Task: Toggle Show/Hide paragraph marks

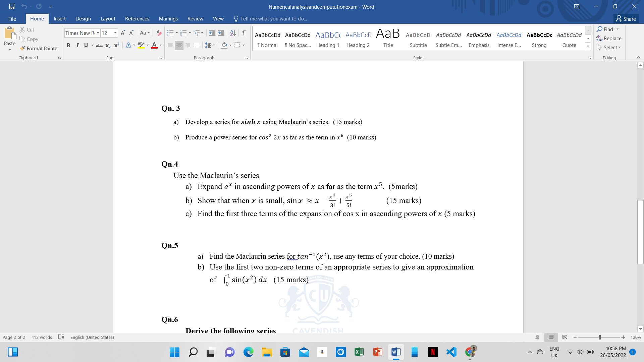Action: (244, 33)
